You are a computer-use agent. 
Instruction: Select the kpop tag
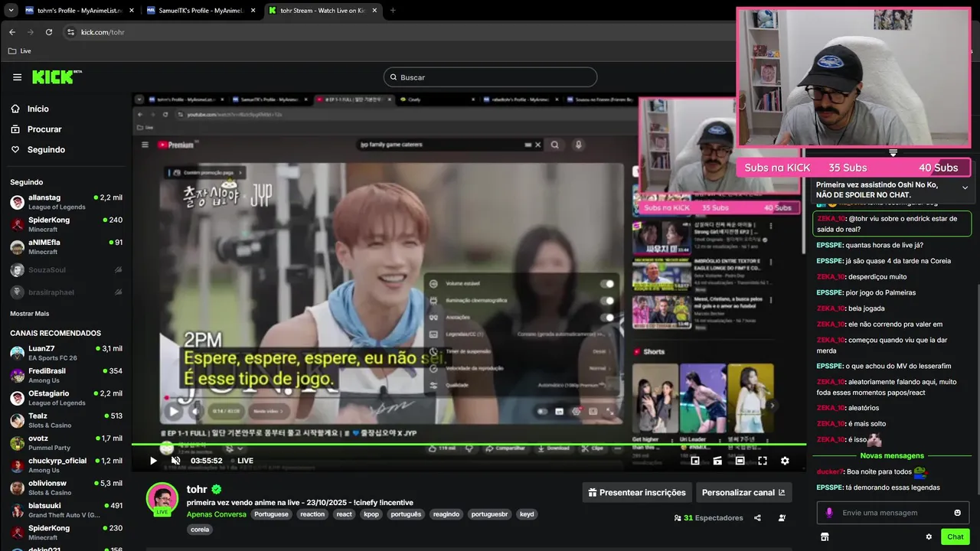pos(371,514)
